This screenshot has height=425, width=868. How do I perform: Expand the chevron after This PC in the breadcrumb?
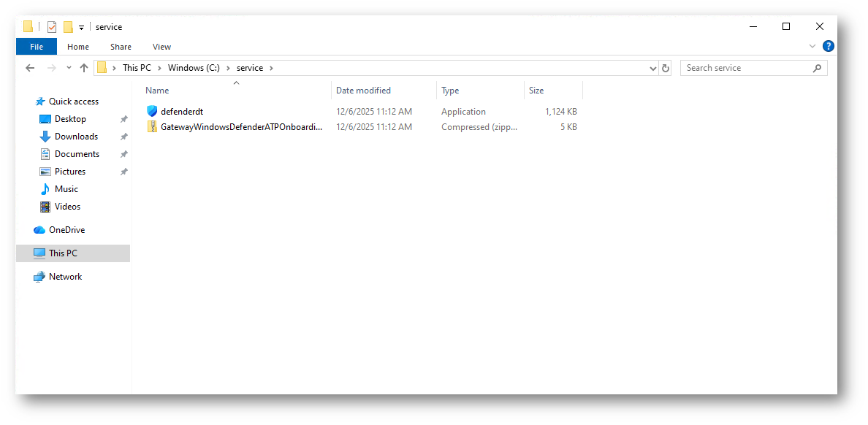coord(159,67)
